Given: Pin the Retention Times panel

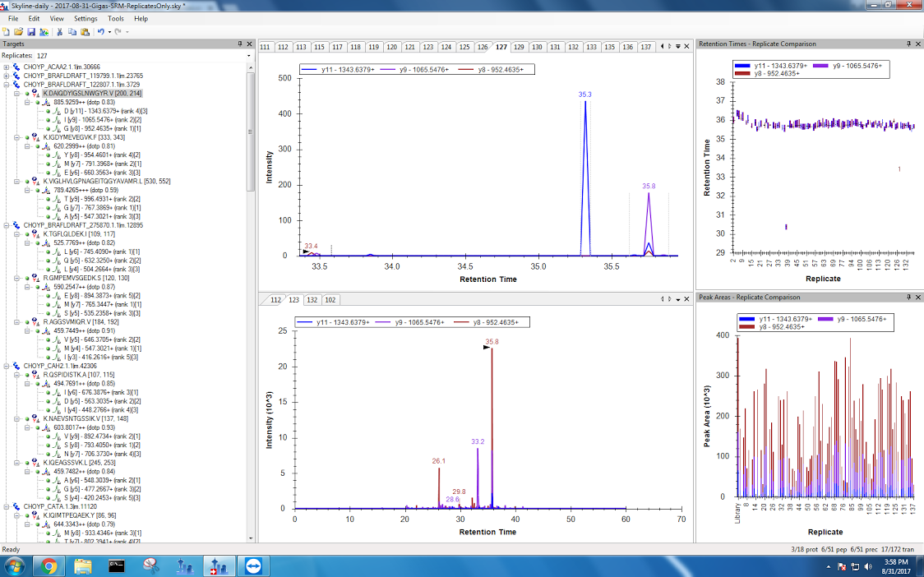Looking at the screenshot, I should click(908, 44).
